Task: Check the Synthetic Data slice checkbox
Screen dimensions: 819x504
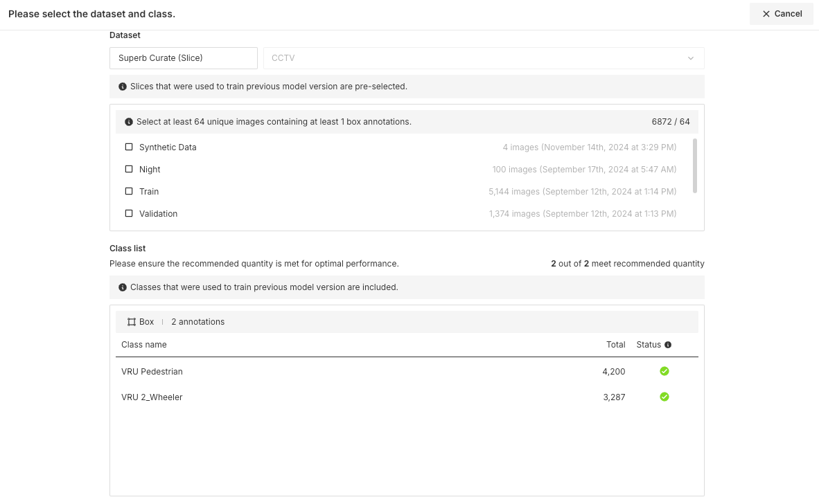Action: [129, 147]
